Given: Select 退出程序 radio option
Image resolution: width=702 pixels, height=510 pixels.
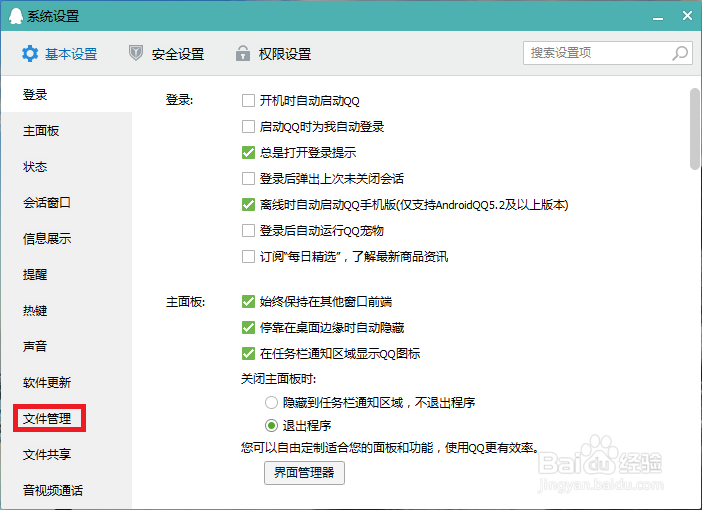Looking at the screenshot, I should [271, 425].
